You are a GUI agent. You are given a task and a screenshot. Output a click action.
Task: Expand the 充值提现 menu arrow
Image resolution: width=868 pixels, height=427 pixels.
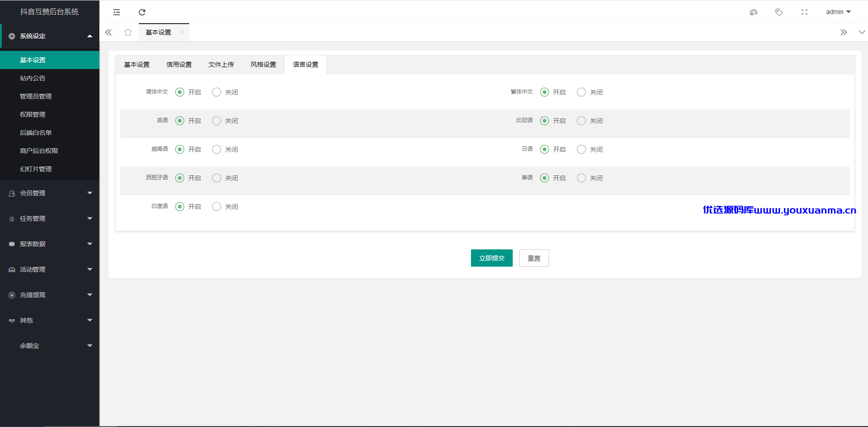90,295
